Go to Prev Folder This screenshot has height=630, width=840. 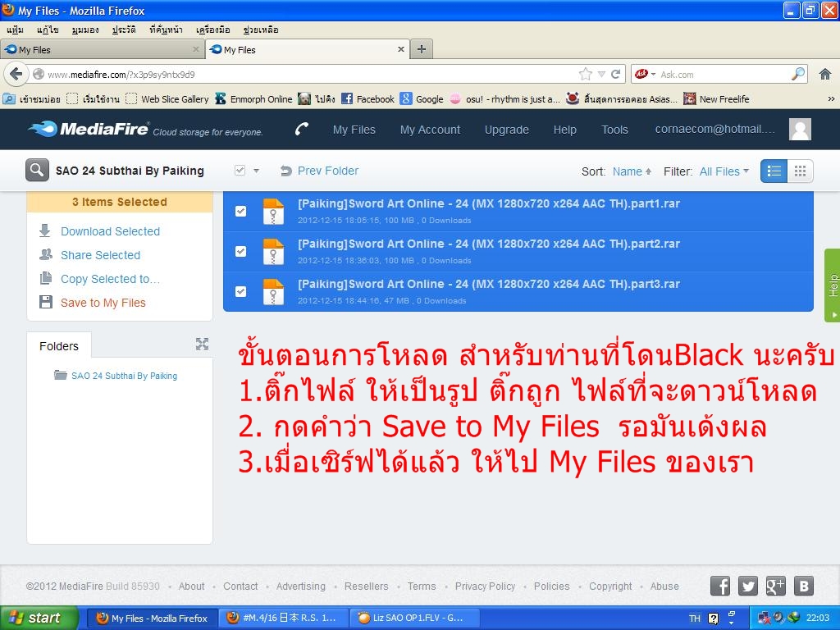coord(319,171)
